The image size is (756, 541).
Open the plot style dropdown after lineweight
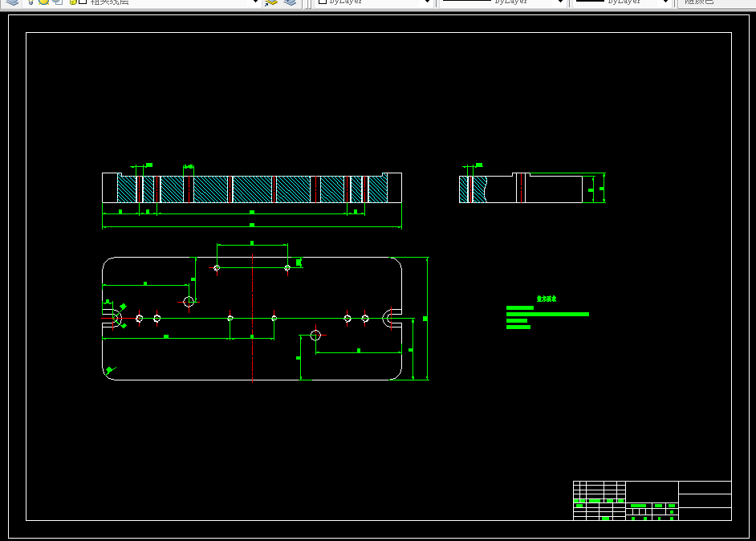click(717, 2)
